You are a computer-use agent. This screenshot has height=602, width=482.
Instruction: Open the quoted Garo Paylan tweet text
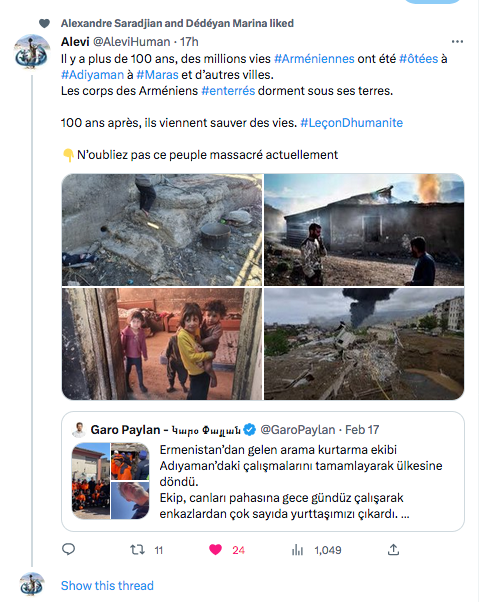tap(301, 481)
